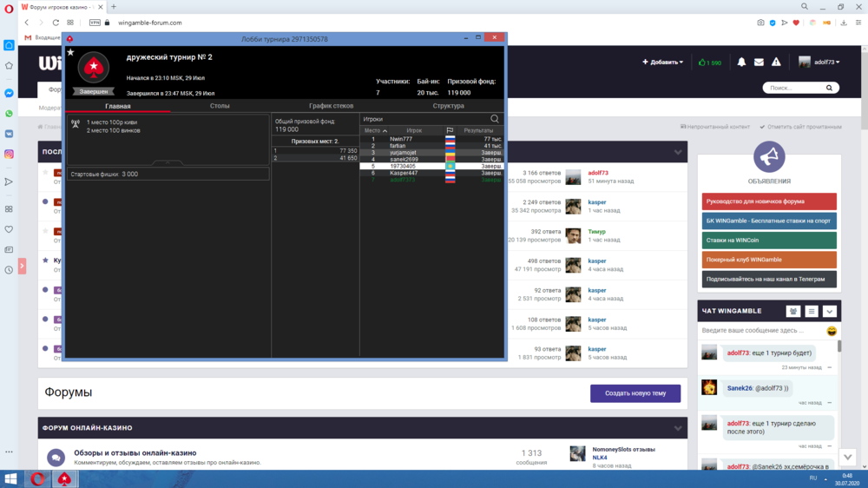Toggle the favorite star on tournament
Screen dimensions: 868x488
tap(70, 53)
